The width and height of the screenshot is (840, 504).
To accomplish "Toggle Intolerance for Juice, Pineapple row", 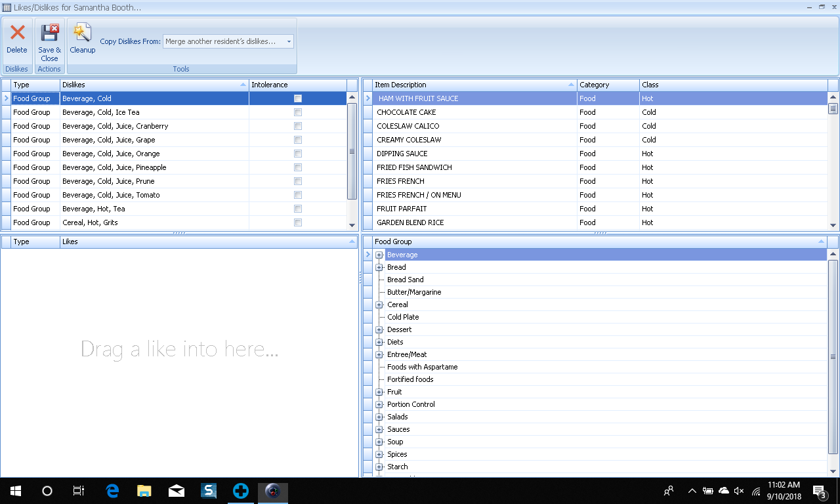I will [298, 167].
